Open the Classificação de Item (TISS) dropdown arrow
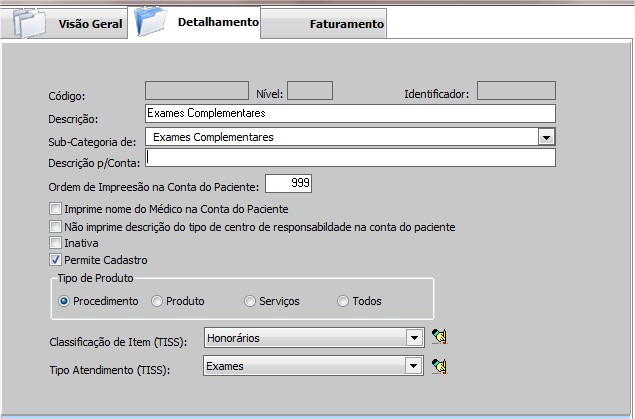Viewport: 635px width, 419px height. click(x=414, y=338)
